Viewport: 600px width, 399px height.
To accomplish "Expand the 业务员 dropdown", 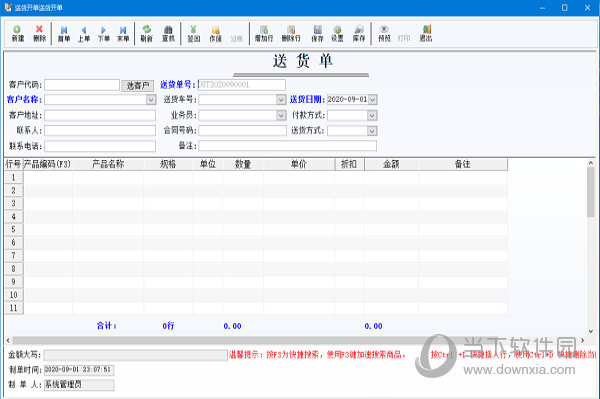I will (x=281, y=115).
